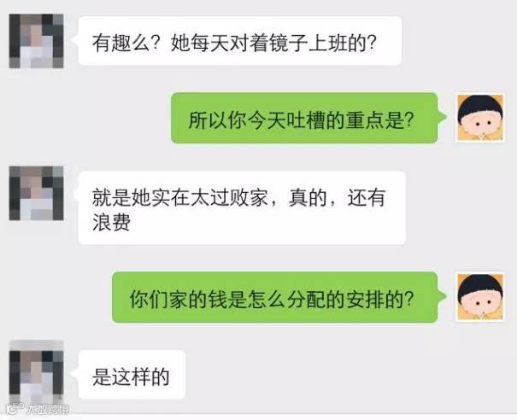Click the watermark text beside the bottom-left logo

pos(48,410)
